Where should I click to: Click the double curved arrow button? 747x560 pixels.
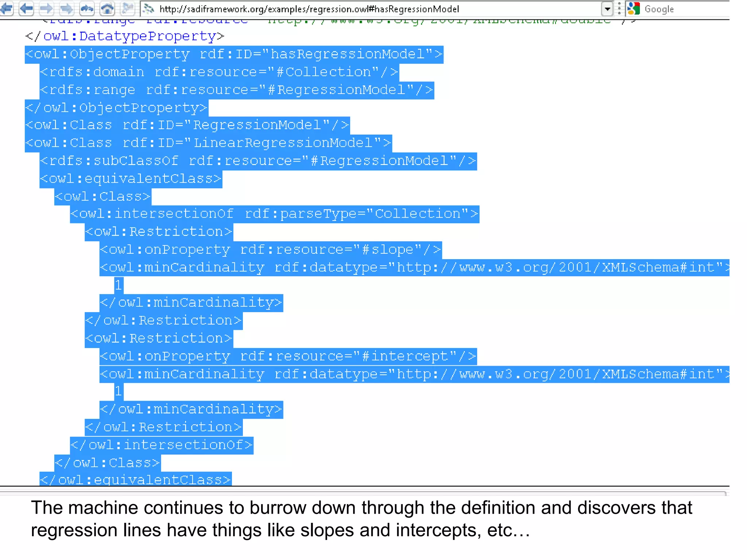[x=87, y=8]
